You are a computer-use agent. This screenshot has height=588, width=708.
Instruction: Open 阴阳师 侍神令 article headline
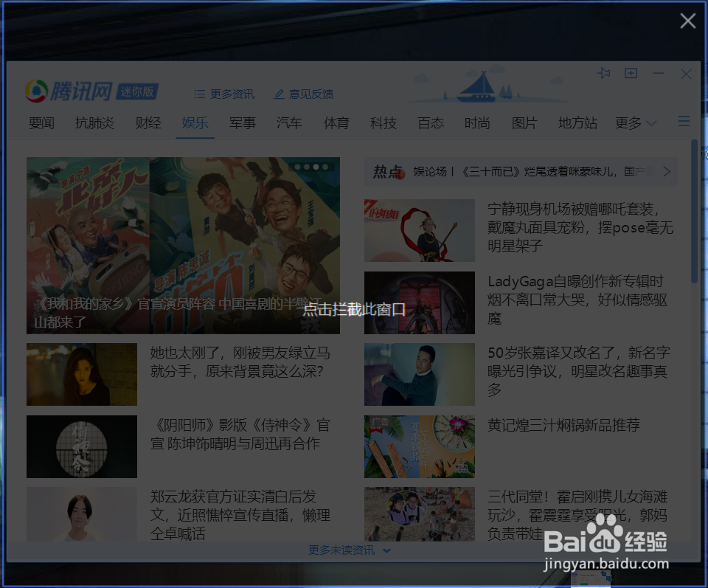[x=240, y=434]
